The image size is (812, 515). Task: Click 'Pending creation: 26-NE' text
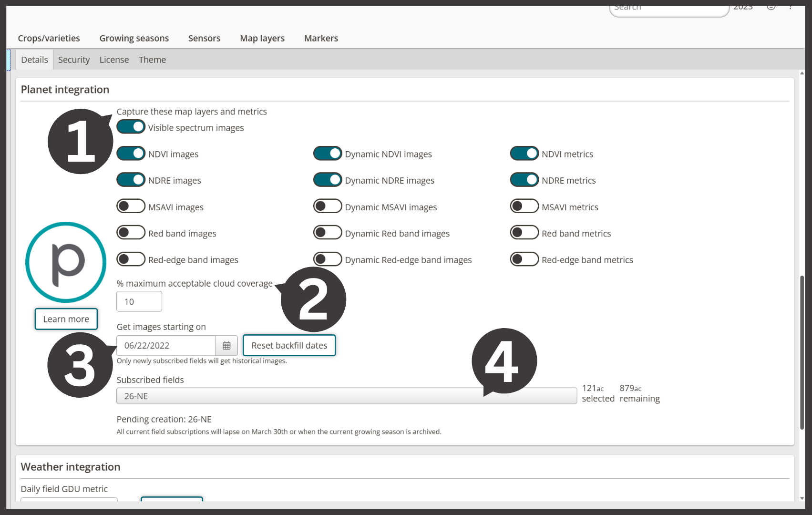164,419
